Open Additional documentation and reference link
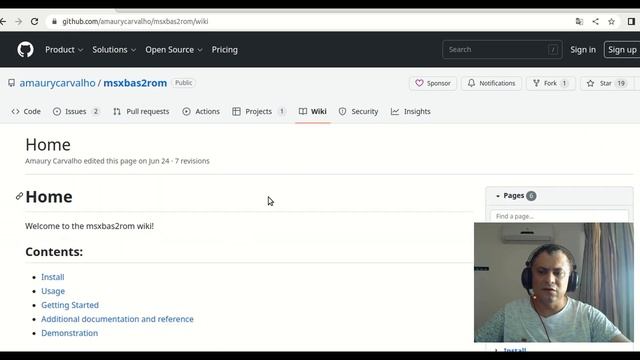This screenshot has width=640, height=360. click(117, 319)
